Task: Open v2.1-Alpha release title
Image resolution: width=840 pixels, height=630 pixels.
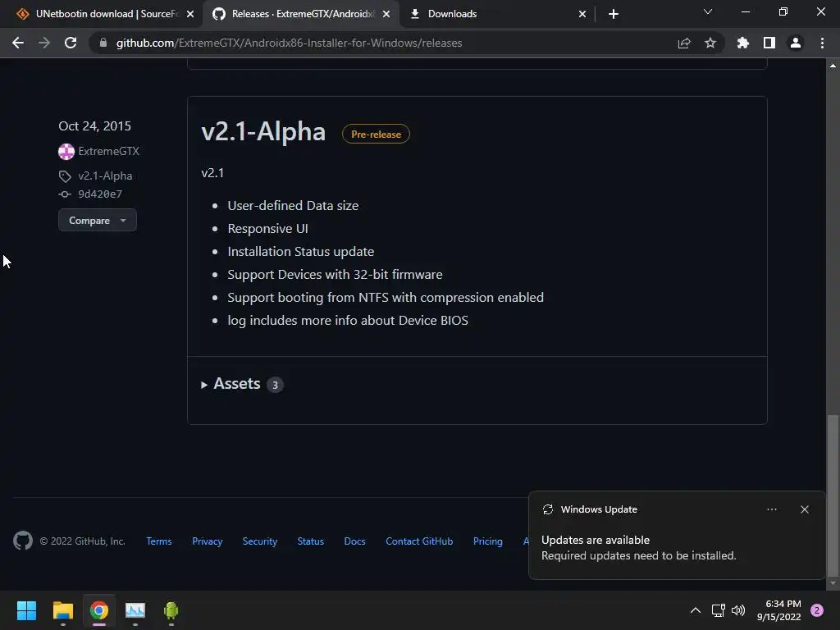Action: point(263,131)
